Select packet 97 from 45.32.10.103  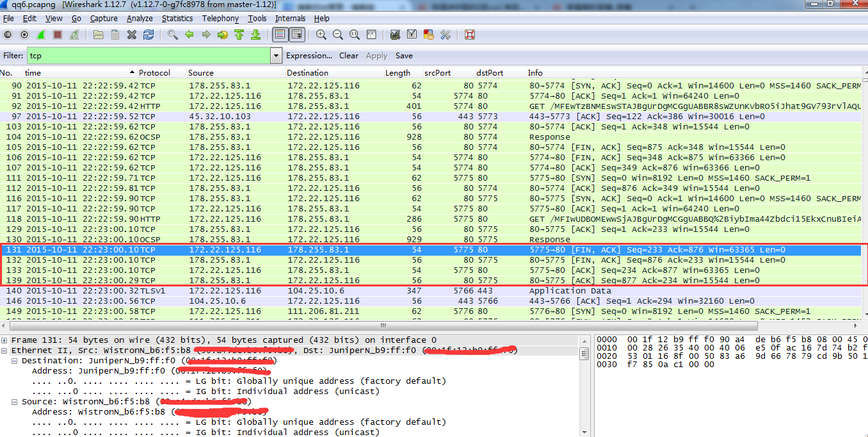click(x=431, y=117)
